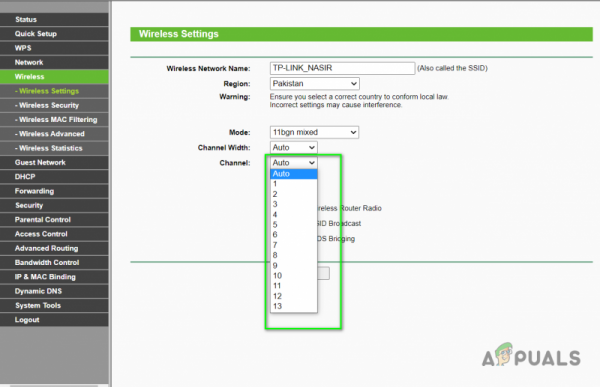Select channel 4 in list

click(293, 214)
